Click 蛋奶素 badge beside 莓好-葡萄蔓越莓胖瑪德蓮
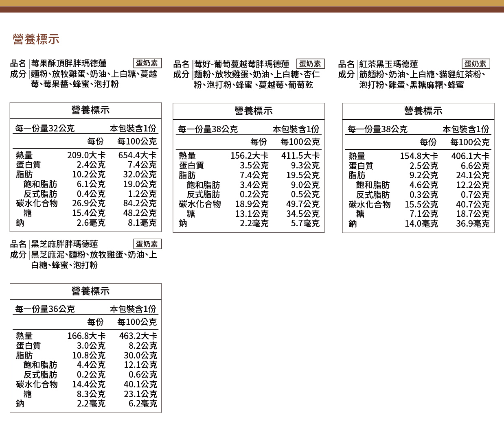Image resolution: width=504 pixels, height=424 pixels. click(x=310, y=63)
